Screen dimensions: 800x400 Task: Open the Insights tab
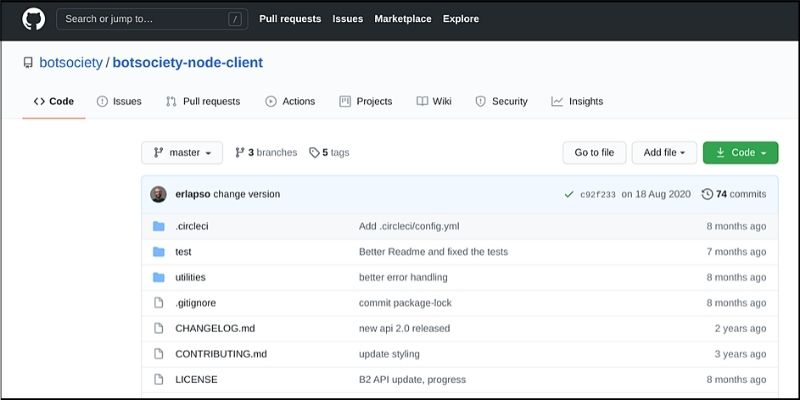pyautogui.click(x=577, y=101)
